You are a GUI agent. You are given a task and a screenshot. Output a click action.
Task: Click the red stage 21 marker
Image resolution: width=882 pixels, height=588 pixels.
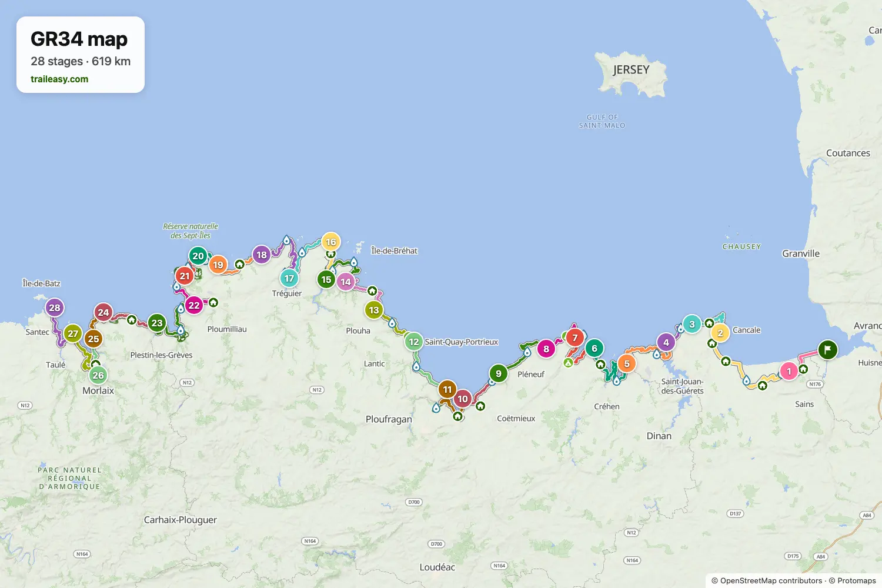tap(185, 276)
